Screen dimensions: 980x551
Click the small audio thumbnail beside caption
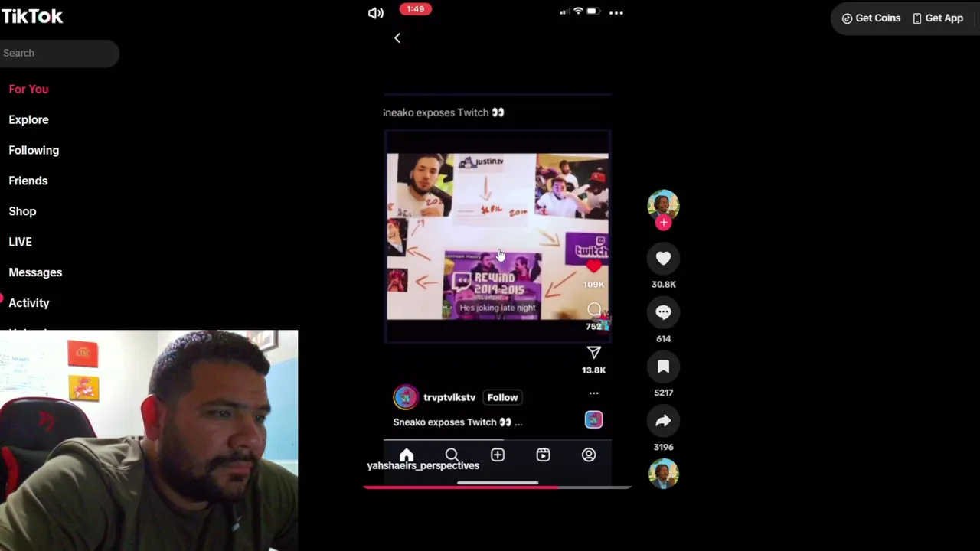point(594,419)
